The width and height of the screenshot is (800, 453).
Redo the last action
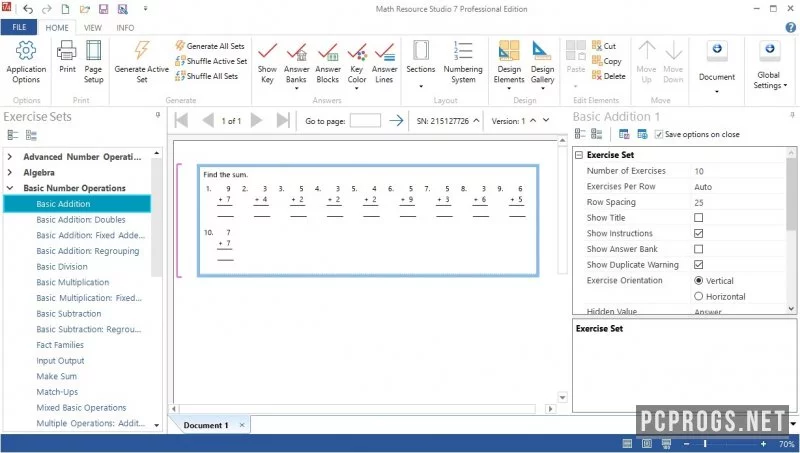(x=46, y=9)
